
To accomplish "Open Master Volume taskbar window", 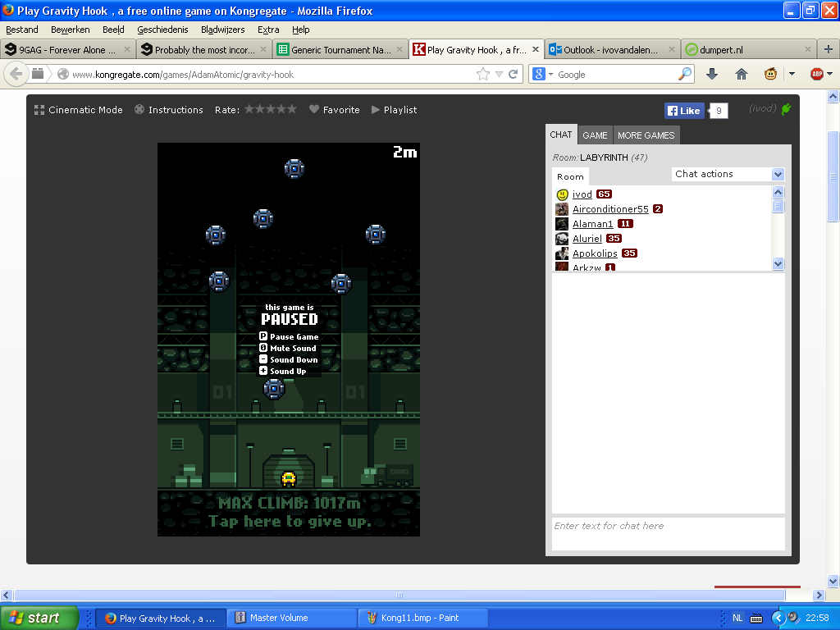I will pyautogui.click(x=293, y=618).
